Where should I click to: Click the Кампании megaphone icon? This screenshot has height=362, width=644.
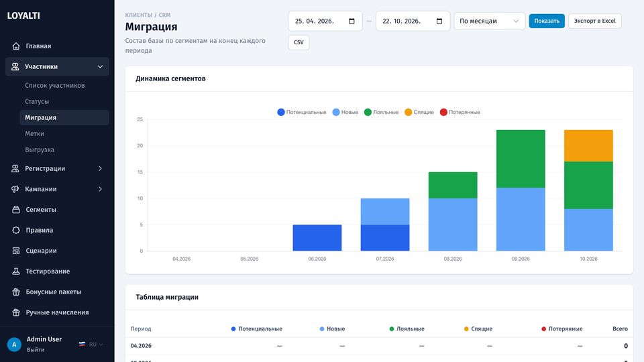click(15, 189)
